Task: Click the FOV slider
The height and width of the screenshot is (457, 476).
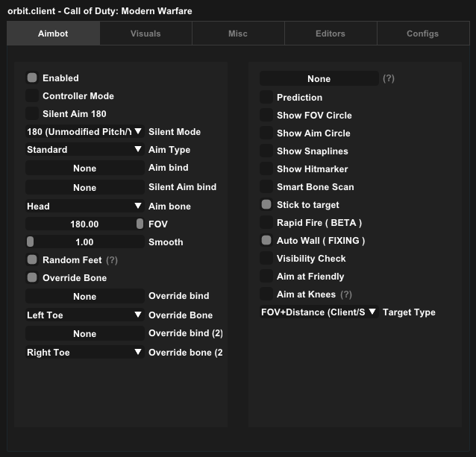Action: [84, 224]
